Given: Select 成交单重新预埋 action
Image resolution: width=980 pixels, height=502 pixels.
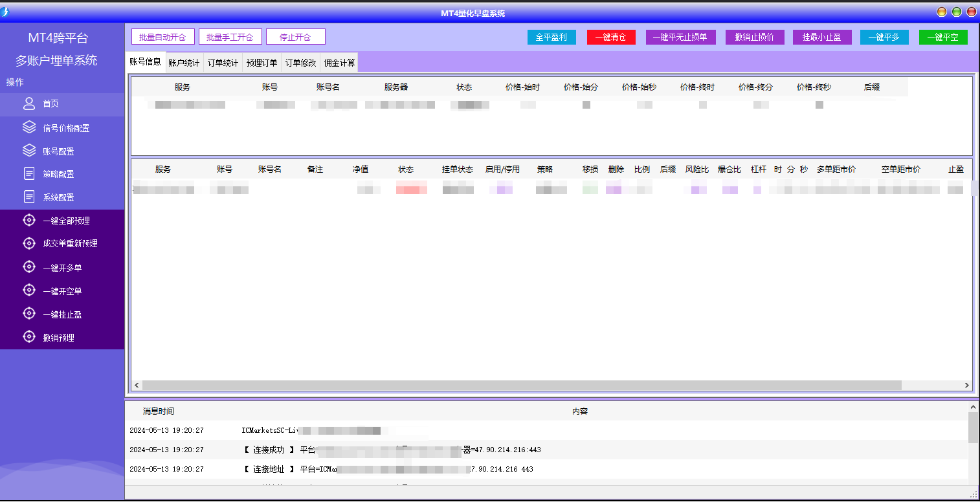Looking at the screenshot, I should coord(62,244).
